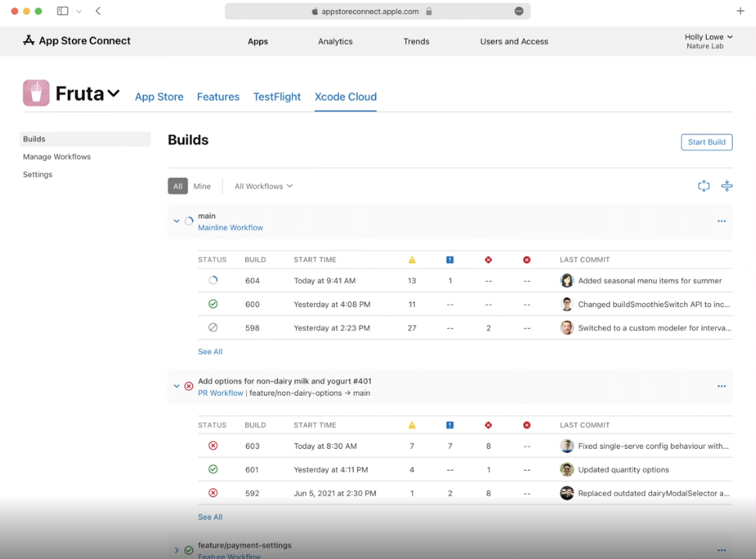Click success status icon for build 601
Screen dimensions: 756x559
point(213,469)
